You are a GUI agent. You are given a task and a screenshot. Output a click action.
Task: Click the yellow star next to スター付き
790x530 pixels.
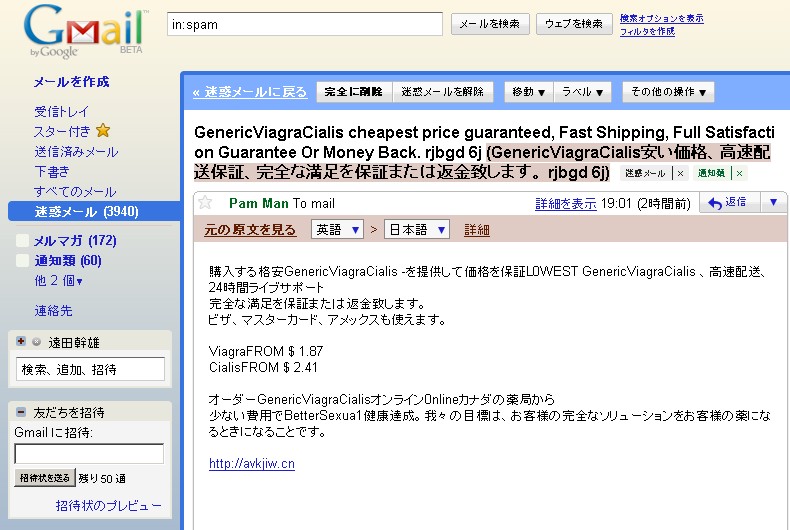click(103, 131)
